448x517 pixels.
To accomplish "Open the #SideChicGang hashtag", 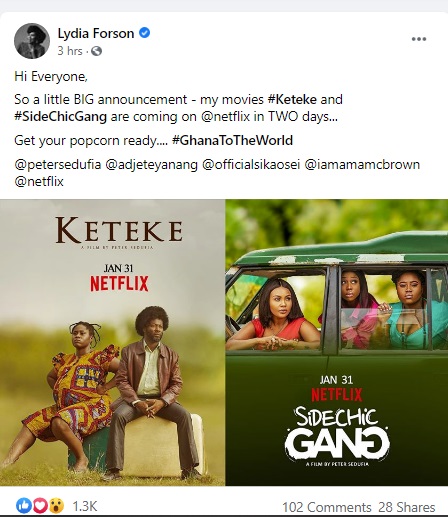I will tap(60, 117).
